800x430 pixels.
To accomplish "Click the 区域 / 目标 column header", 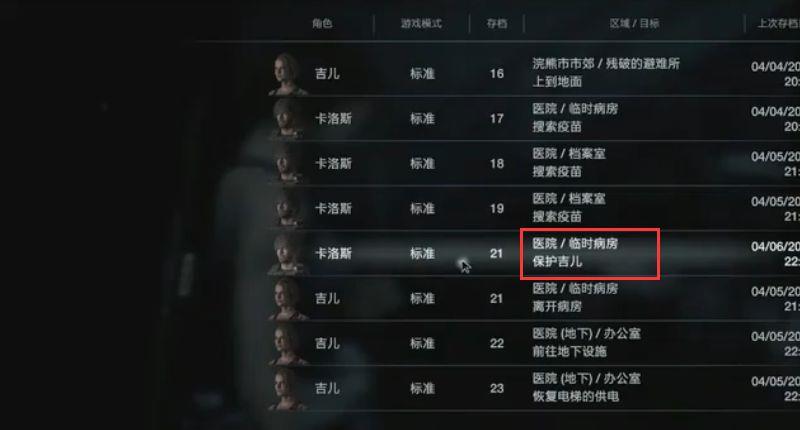I will coord(634,23).
